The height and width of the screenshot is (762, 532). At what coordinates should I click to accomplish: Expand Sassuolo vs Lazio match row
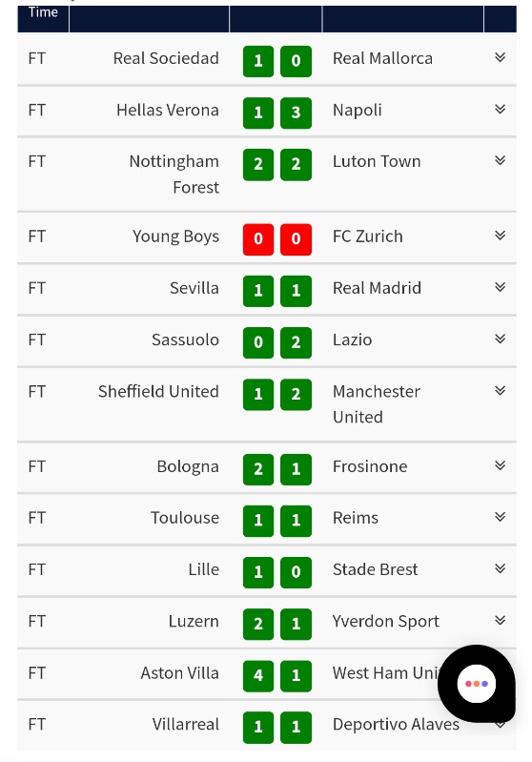[x=500, y=339]
